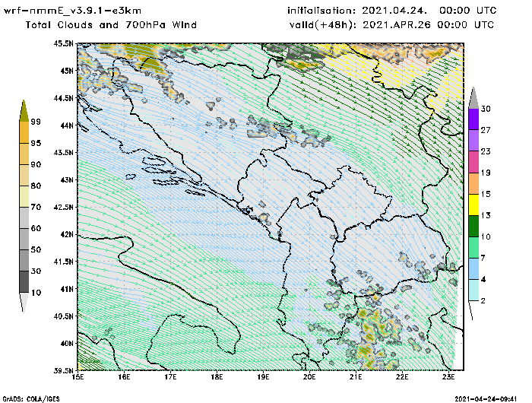Click the 17E longitude axis label
532x403 pixels.
171,377
